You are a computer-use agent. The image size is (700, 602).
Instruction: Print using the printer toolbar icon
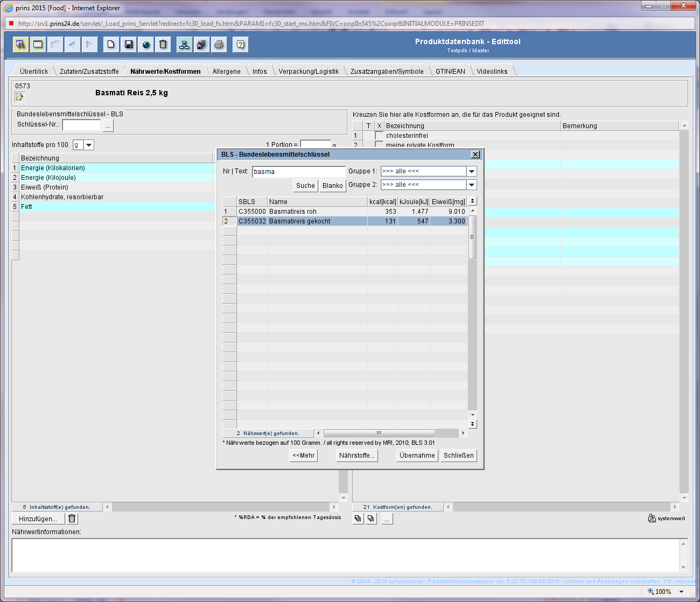219,44
